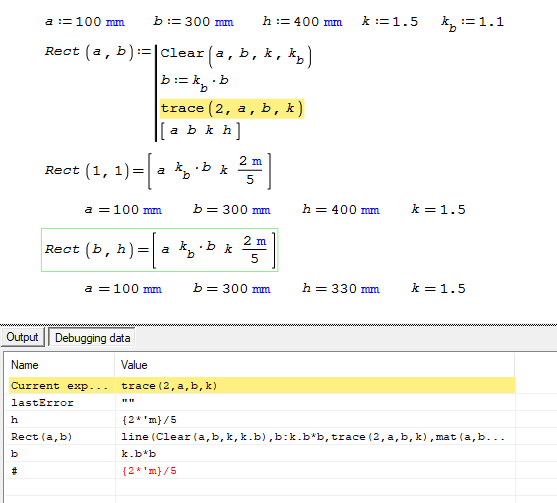The image size is (557, 503).
Task: Select the b variable row with k.b*b
Action: (262, 454)
